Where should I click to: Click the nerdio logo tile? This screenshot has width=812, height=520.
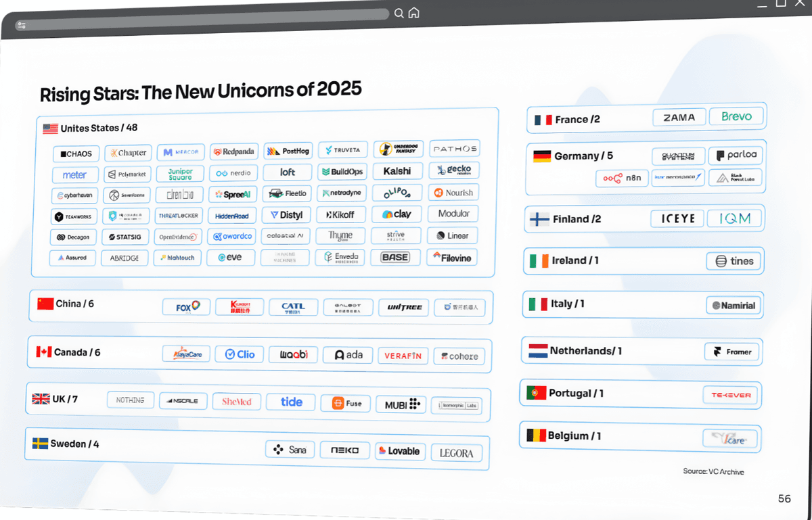(x=233, y=172)
